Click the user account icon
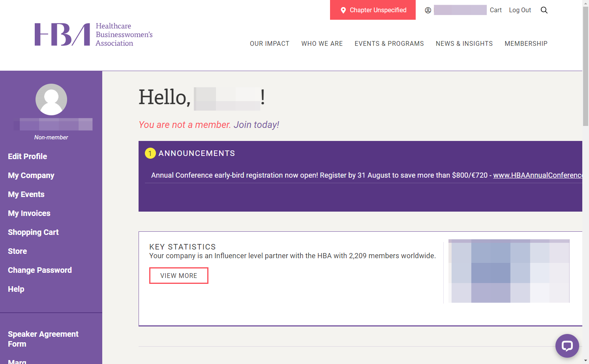This screenshot has height=364, width=589. point(428,10)
